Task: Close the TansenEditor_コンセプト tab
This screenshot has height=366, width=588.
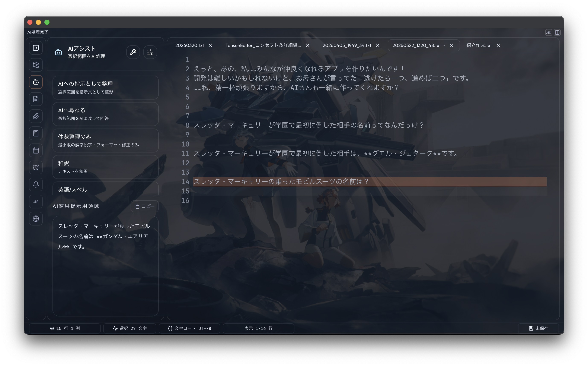Action: (x=307, y=45)
